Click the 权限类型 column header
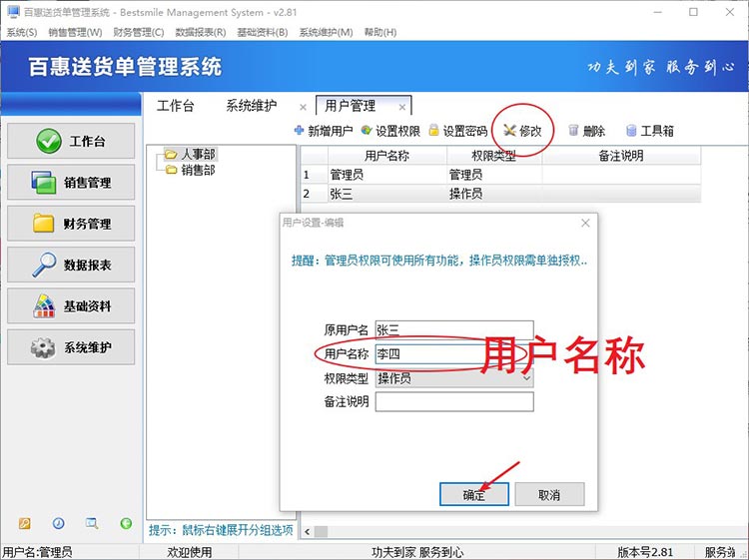This screenshot has width=749, height=560. [494, 156]
